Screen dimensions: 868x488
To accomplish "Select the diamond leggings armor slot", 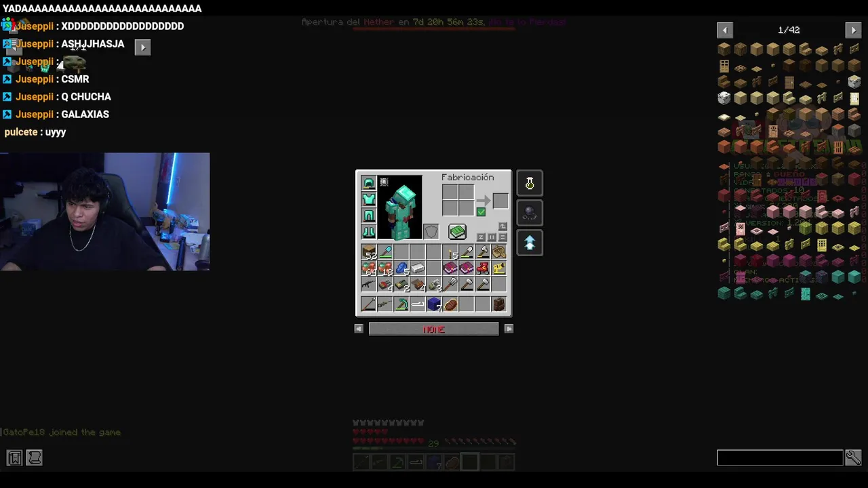I will coord(369,216).
